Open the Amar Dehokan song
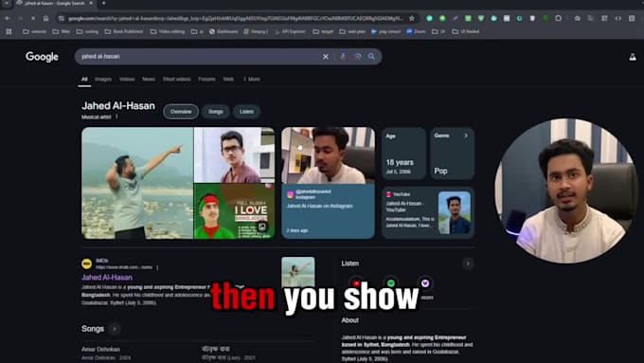 click(100, 350)
